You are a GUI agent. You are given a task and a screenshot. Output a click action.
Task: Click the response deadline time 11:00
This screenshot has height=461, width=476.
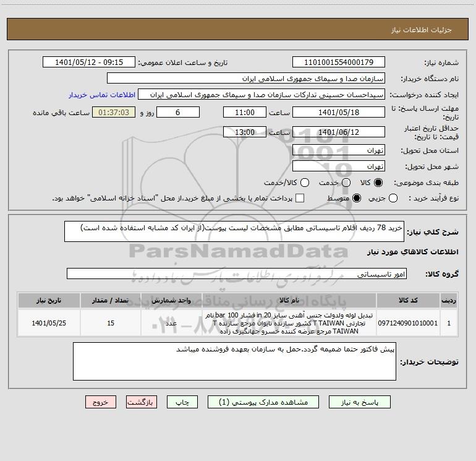click(x=245, y=112)
